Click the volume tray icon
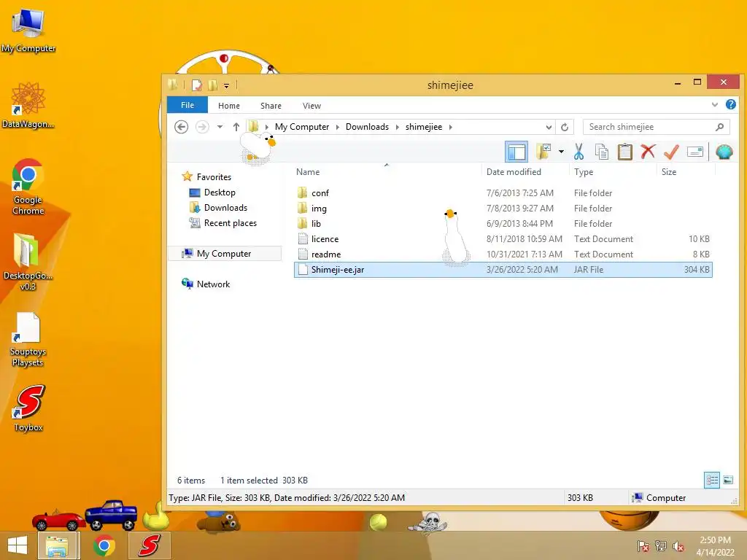The height and width of the screenshot is (560, 747). tap(678, 546)
